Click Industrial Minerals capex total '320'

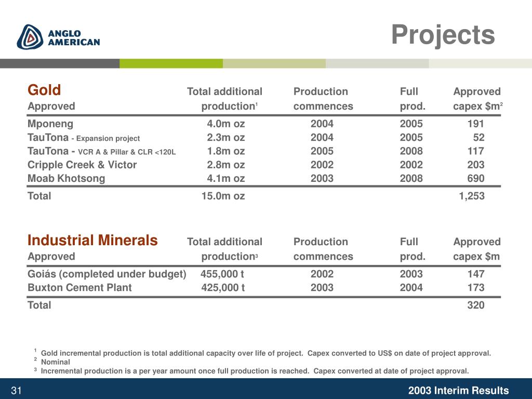(x=476, y=305)
